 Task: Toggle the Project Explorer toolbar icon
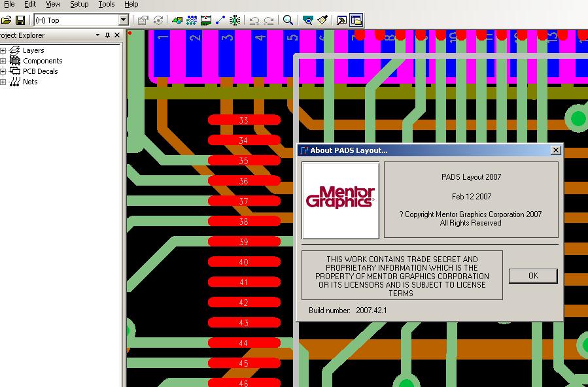tap(356, 20)
